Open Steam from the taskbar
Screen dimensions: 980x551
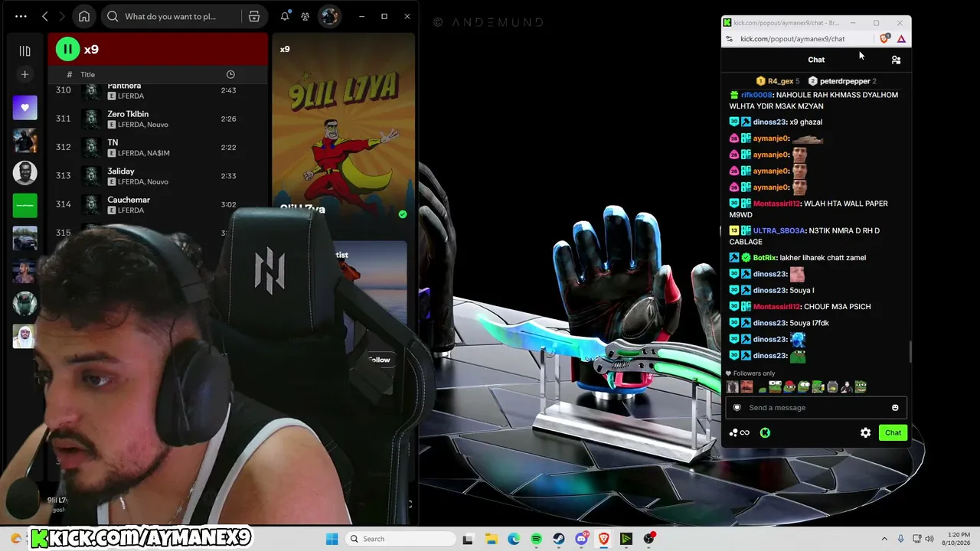pyautogui.click(x=559, y=539)
